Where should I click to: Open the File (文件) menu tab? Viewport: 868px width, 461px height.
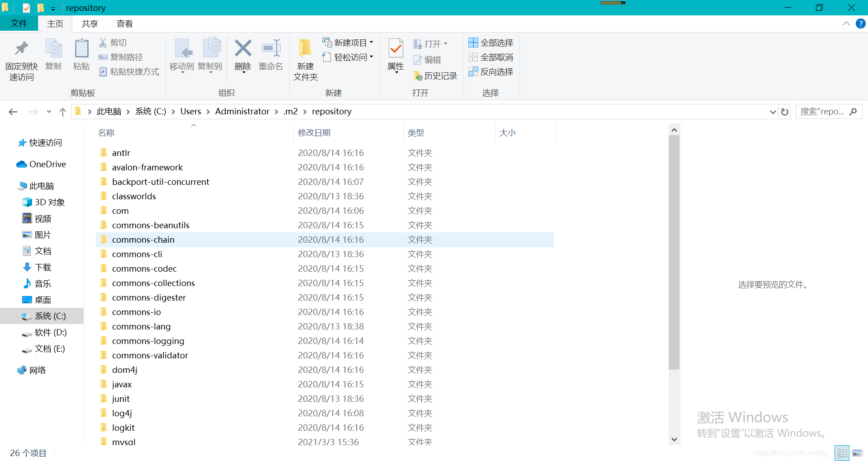(x=19, y=24)
